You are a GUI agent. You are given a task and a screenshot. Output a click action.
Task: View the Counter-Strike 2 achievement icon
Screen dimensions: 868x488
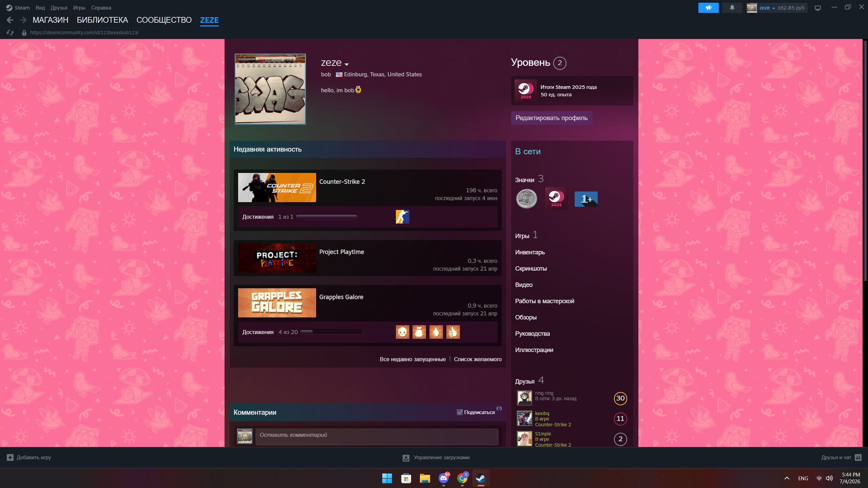click(402, 217)
